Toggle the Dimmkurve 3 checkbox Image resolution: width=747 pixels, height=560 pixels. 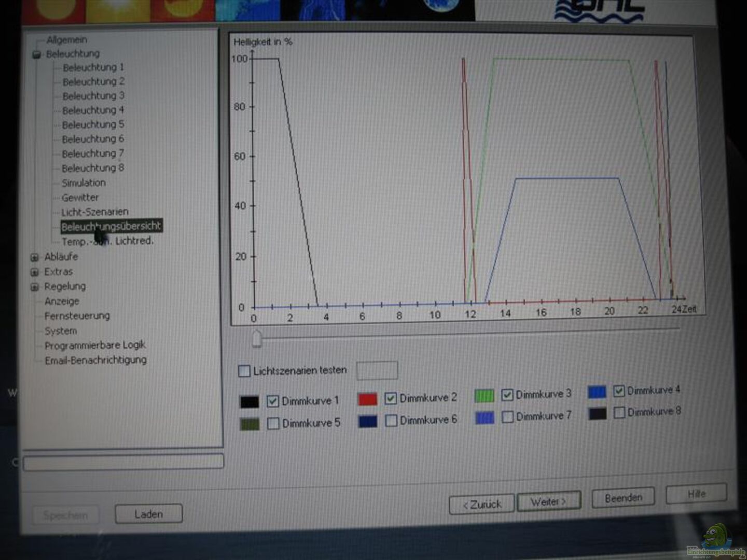pos(507,395)
